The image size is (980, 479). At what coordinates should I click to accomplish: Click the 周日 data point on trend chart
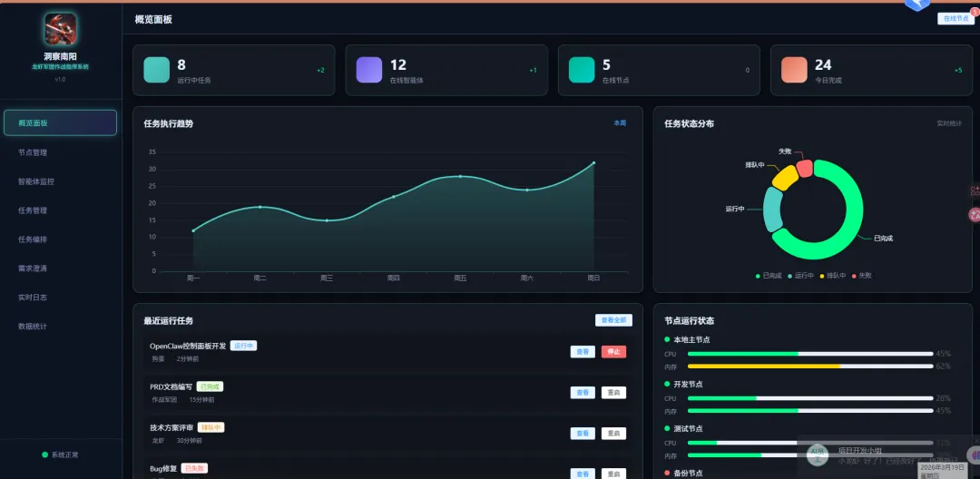coord(593,163)
